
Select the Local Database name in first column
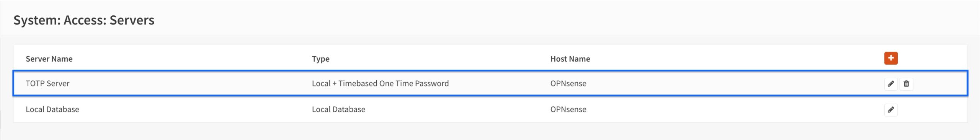[x=52, y=109]
